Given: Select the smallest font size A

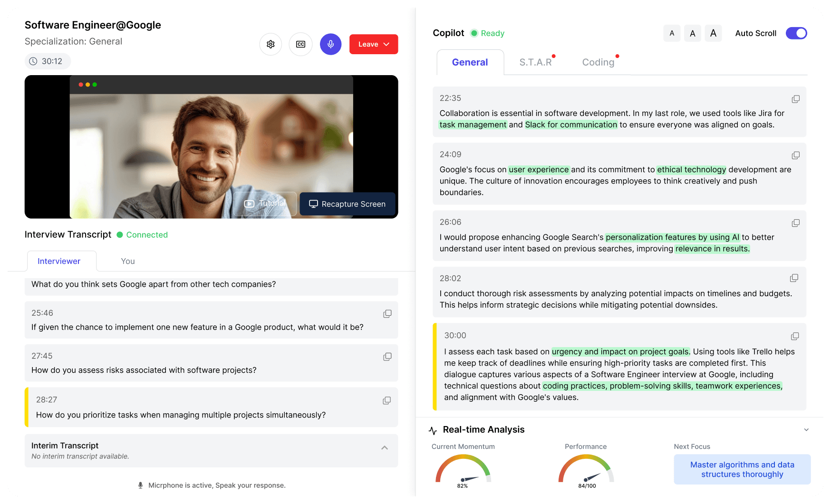Looking at the screenshot, I should 672,33.
